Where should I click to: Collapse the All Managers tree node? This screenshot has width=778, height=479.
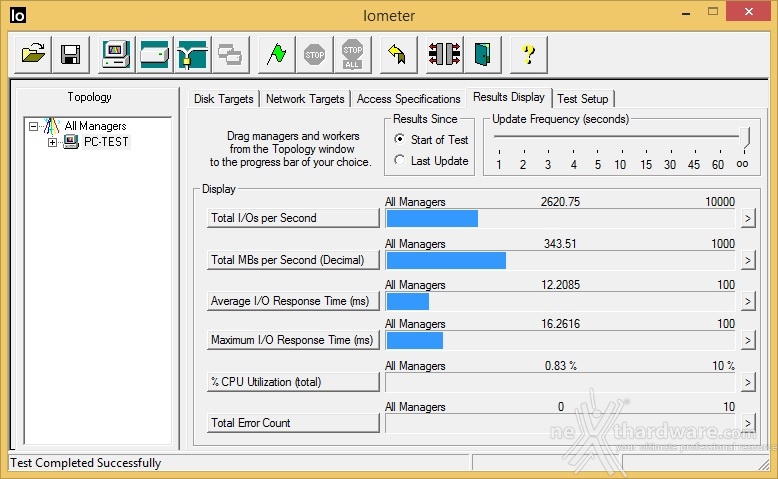pos(33,126)
